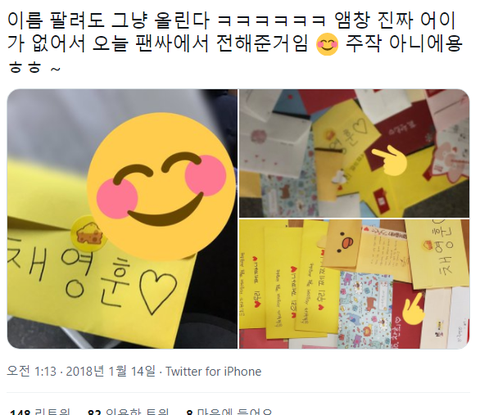The image size is (480, 415).
Task: Click the tweet text starting with 이름 팔려도
Action: (x=235, y=43)
